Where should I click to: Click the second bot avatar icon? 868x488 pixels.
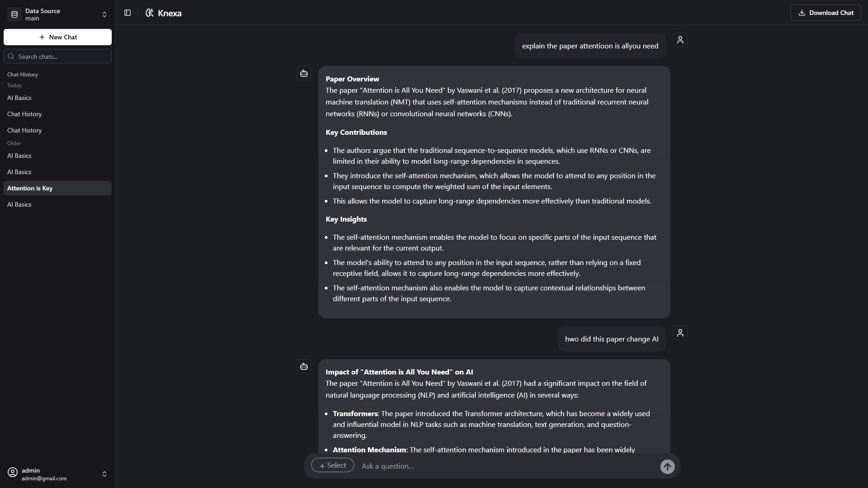[304, 366]
